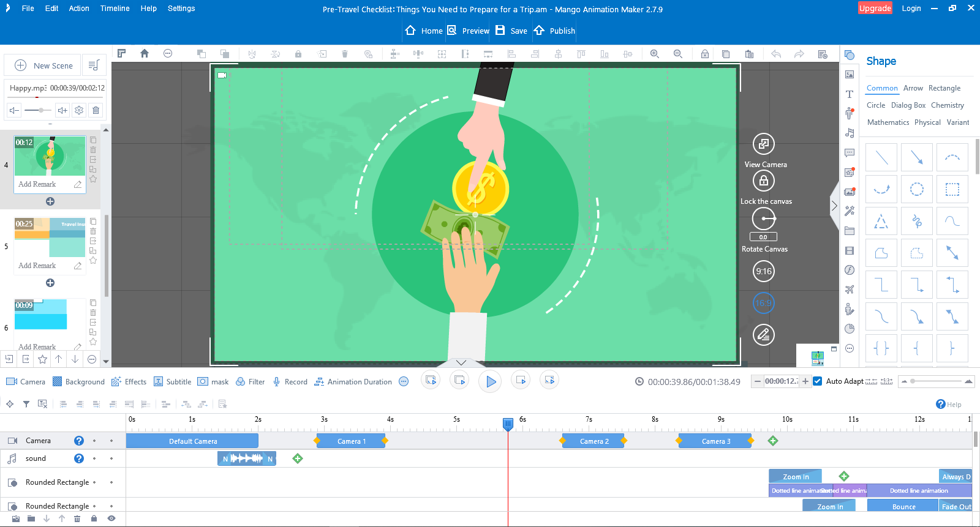Open the Text tool in right sidebar
The width and height of the screenshot is (980, 527).
pyautogui.click(x=850, y=94)
